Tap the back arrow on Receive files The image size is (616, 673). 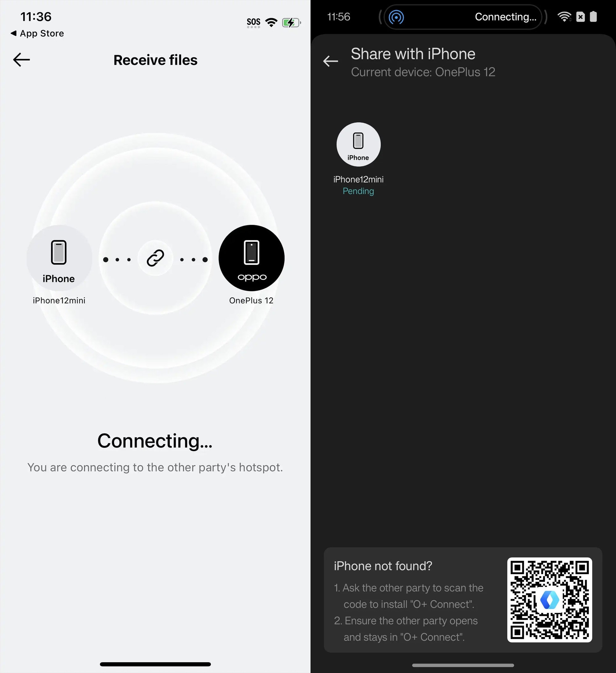click(x=21, y=59)
